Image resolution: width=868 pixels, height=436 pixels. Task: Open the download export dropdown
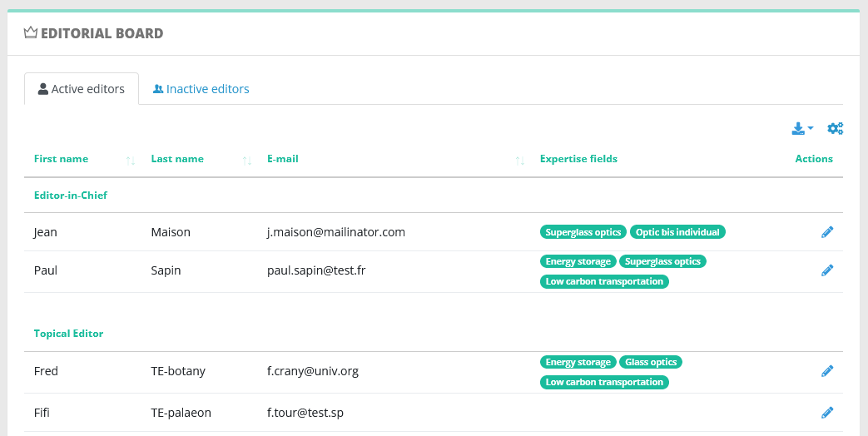pyautogui.click(x=802, y=129)
